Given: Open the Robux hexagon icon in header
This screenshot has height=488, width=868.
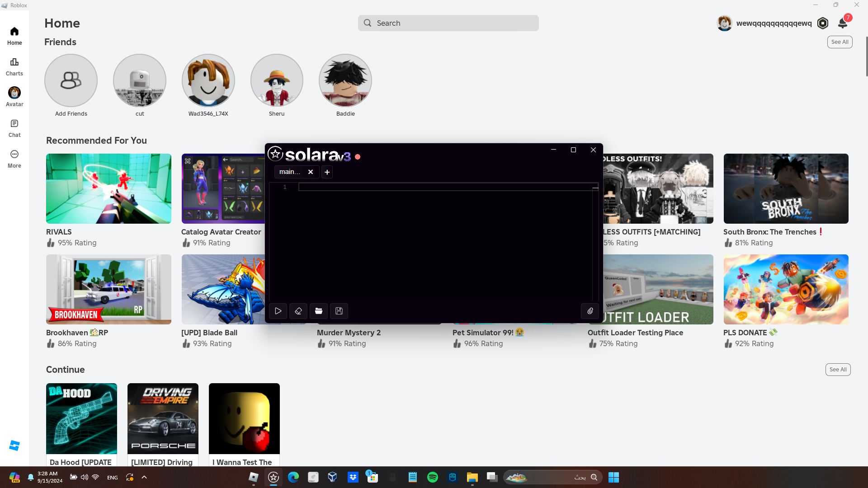Looking at the screenshot, I should tap(823, 23).
